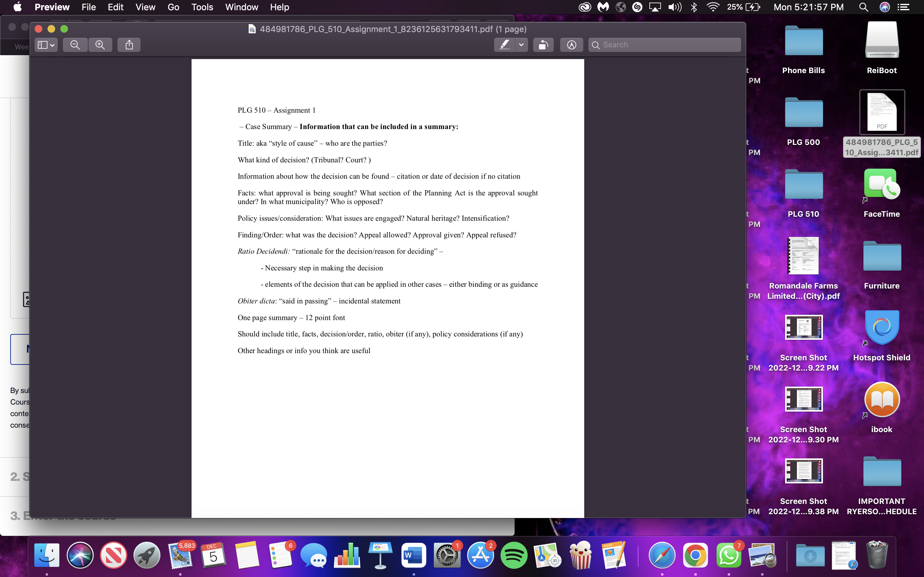924x577 pixels.
Task: Open the Spotlight search icon
Action: pyautogui.click(x=863, y=7)
